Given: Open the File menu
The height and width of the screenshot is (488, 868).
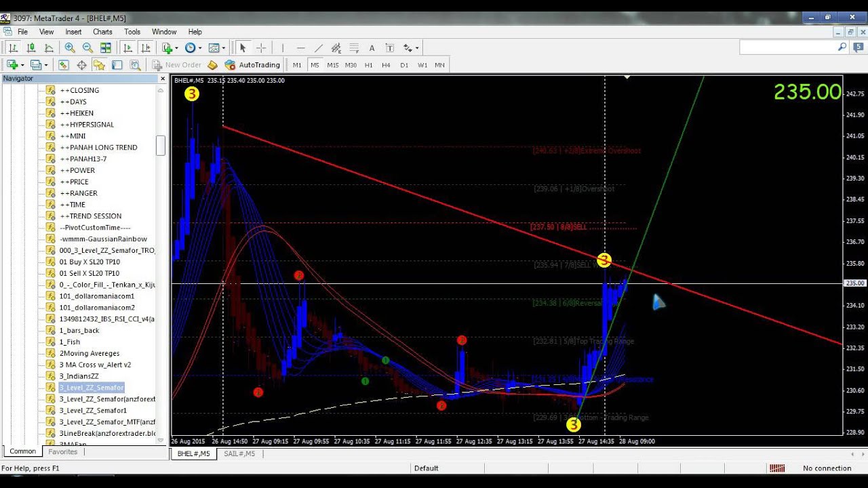Looking at the screenshot, I should (x=22, y=32).
